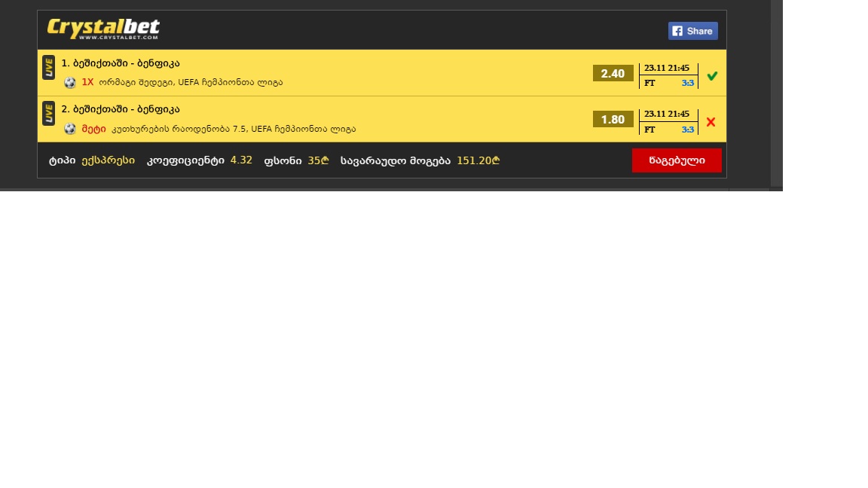Click the green checkmark on bet 1
Screen dimensions: 868x488
[712, 76]
